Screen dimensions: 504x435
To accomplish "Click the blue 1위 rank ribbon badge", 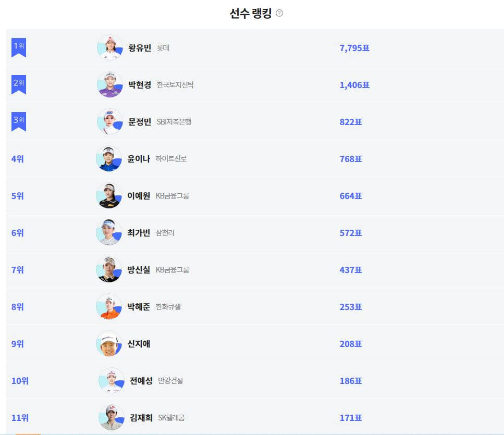I will click(x=18, y=47).
